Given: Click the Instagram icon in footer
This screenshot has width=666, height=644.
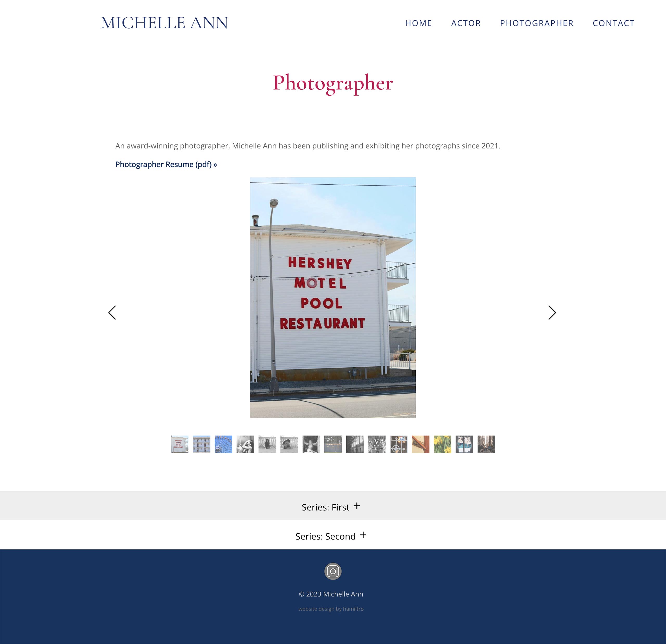Looking at the screenshot, I should pyautogui.click(x=332, y=571).
